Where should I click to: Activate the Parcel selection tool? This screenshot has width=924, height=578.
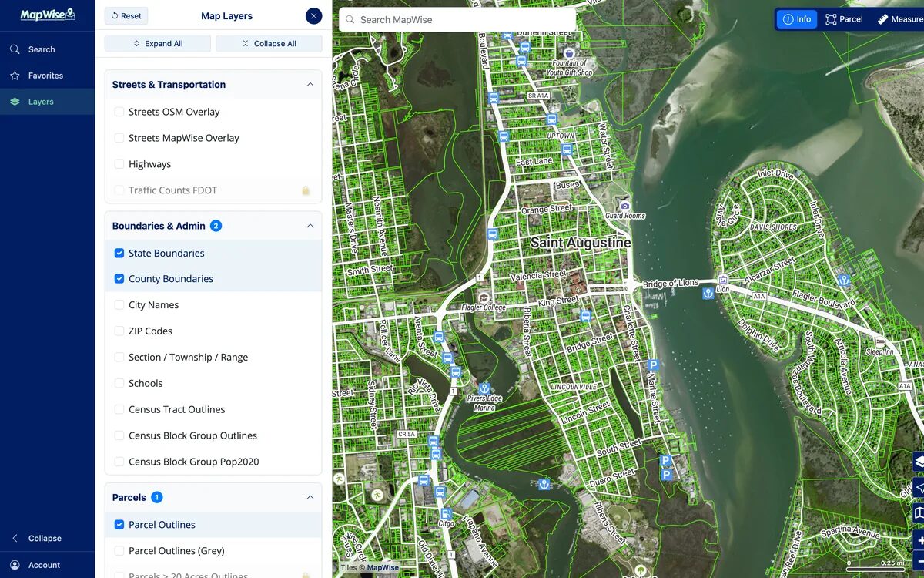coord(844,19)
